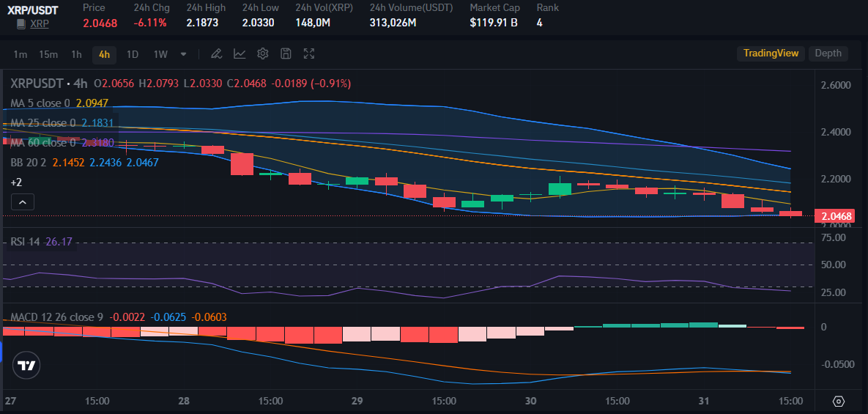Select the 4h timeframe
This screenshot has width=868, height=414.
click(104, 53)
